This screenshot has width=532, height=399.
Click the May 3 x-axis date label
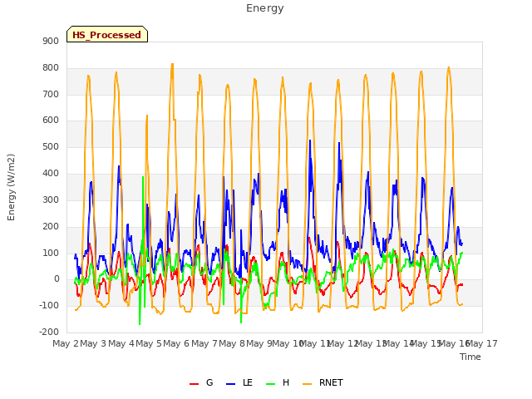(x=93, y=343)
